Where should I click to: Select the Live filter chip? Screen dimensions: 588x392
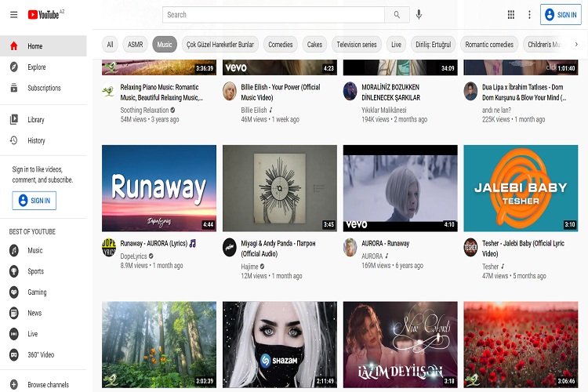click(x=396, y=45)
